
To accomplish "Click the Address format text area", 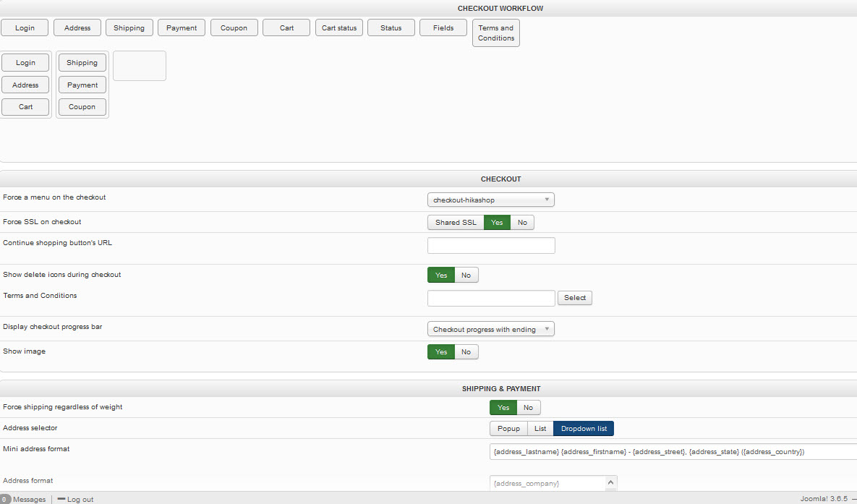I will [x=548, y=483].
